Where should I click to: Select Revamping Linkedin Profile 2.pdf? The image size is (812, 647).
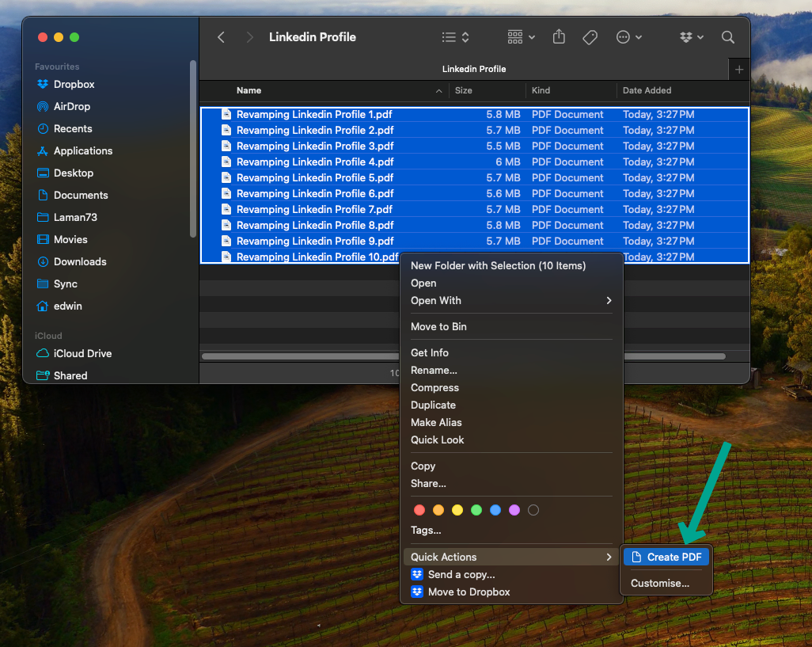click(x=474, y=131)
